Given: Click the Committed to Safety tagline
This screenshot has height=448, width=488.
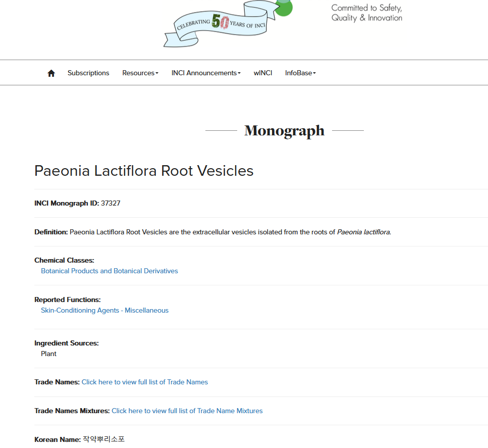Looking at the screenshot, I should [x=367, y=13].
